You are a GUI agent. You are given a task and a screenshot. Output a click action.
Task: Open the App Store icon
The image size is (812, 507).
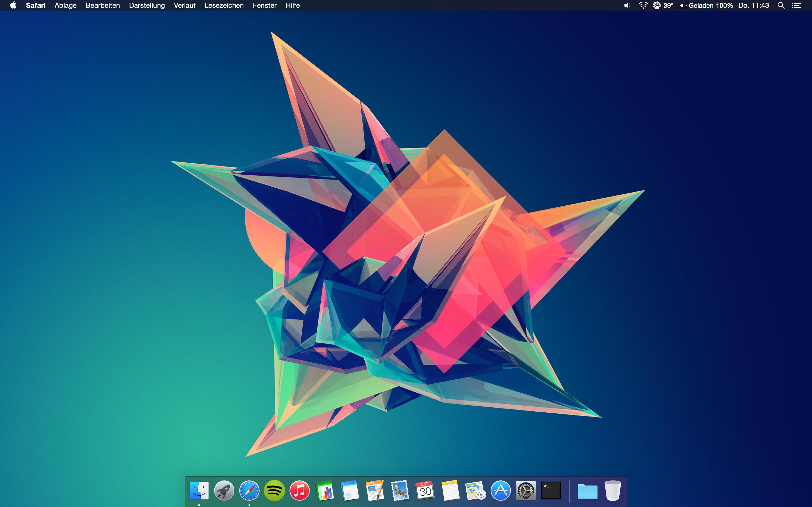501,491
